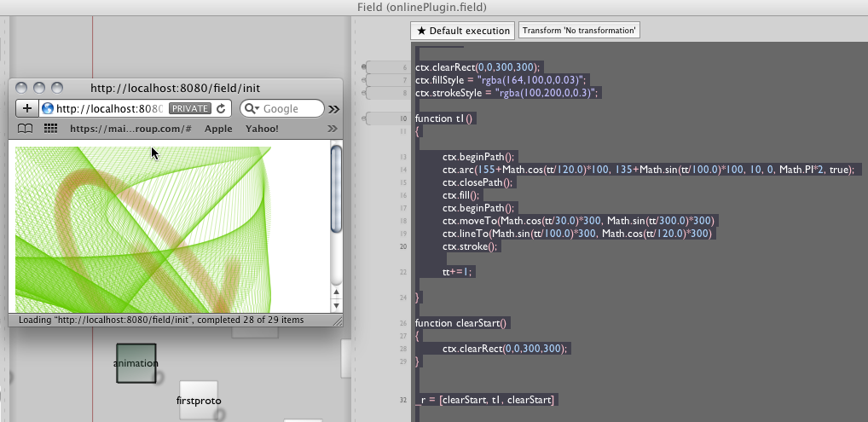Select the animation box on canvas
Screen dimensions: 868x422
pyautogui.click(x=136, y=363)
